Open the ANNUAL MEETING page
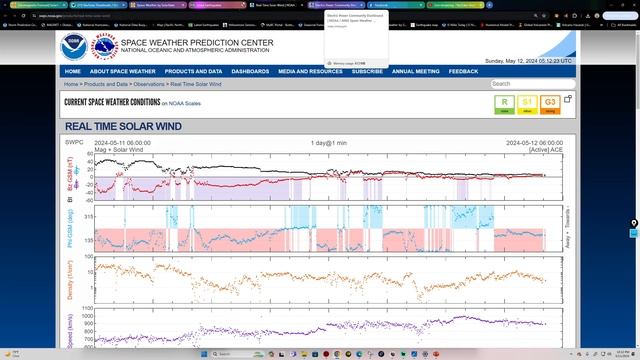Screen dimensions: 640x360 coord(416,71)
